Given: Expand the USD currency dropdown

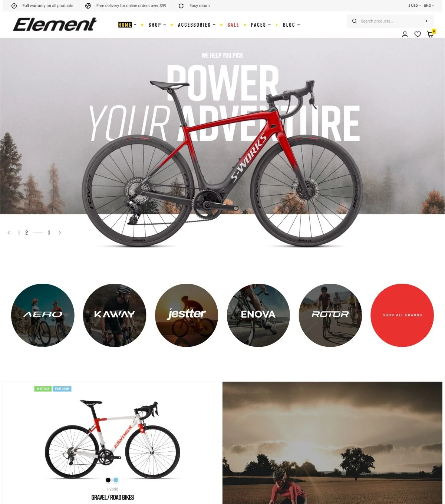Looking at the screenshot, I should [414, 6].
